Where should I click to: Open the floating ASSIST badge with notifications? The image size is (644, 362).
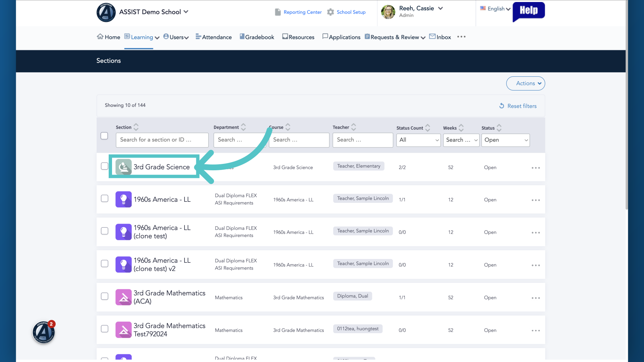tap(44, 332)
